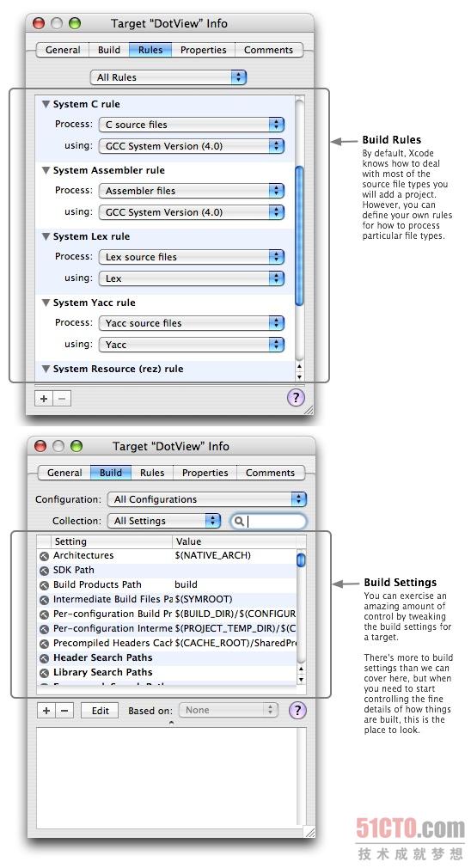Open the Yacc source files popup
Viewport: 471px width, 868px height.
click(x=192, y=323)
